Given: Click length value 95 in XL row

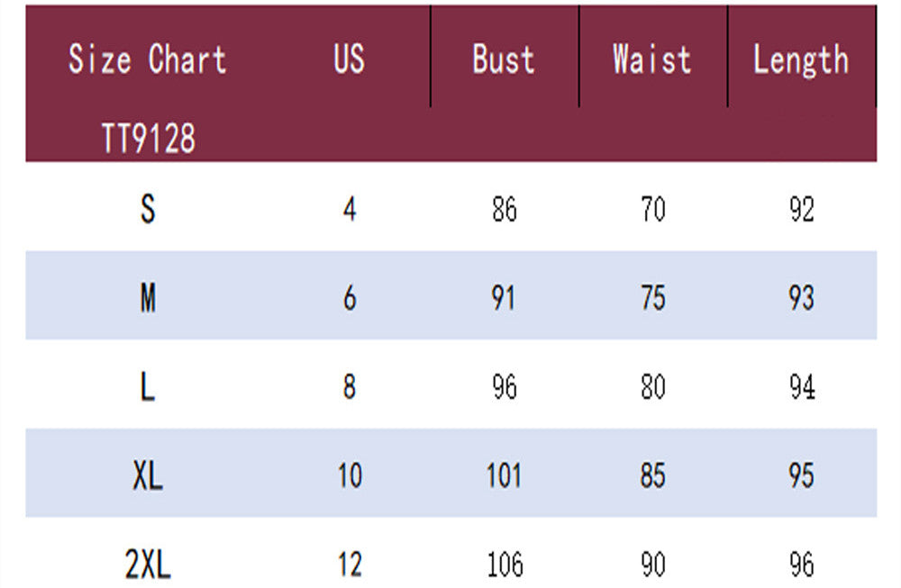Looking at the screenshot, I should pos(801,475).
